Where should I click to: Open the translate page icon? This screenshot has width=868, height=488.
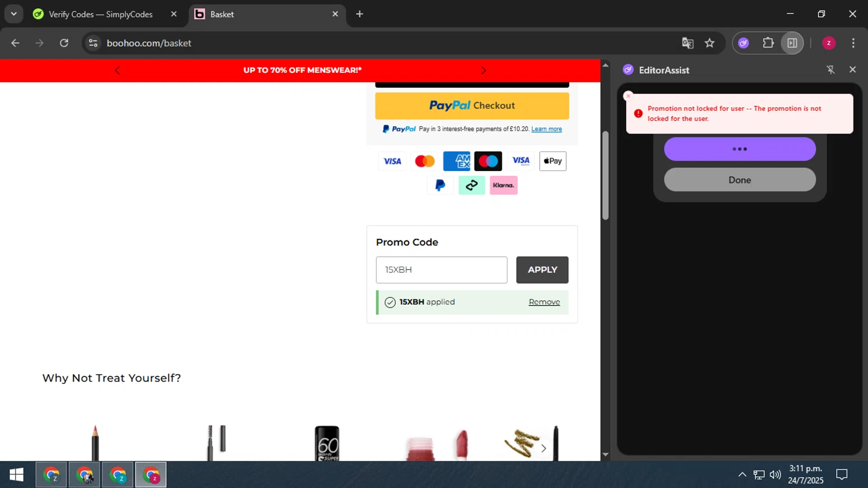687,43
